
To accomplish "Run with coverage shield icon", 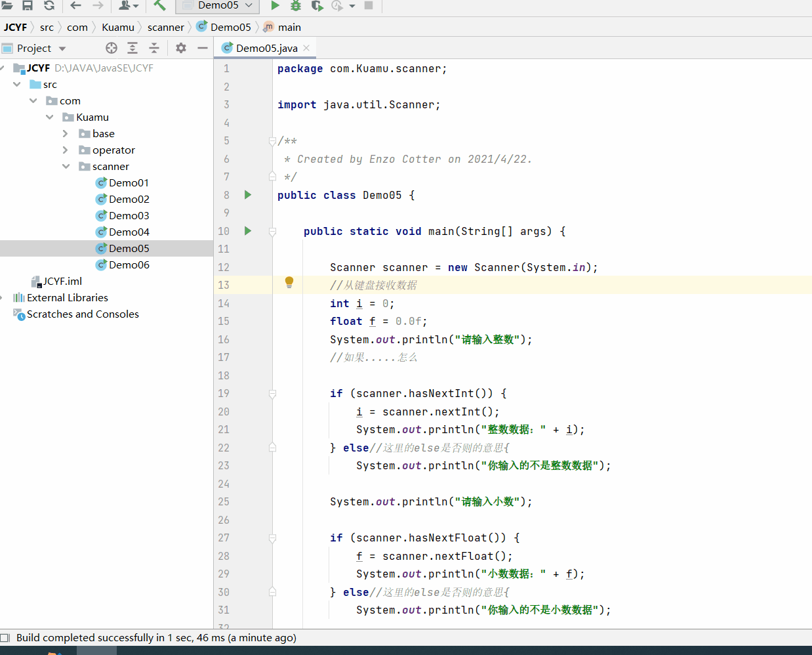I will point(317,5).
